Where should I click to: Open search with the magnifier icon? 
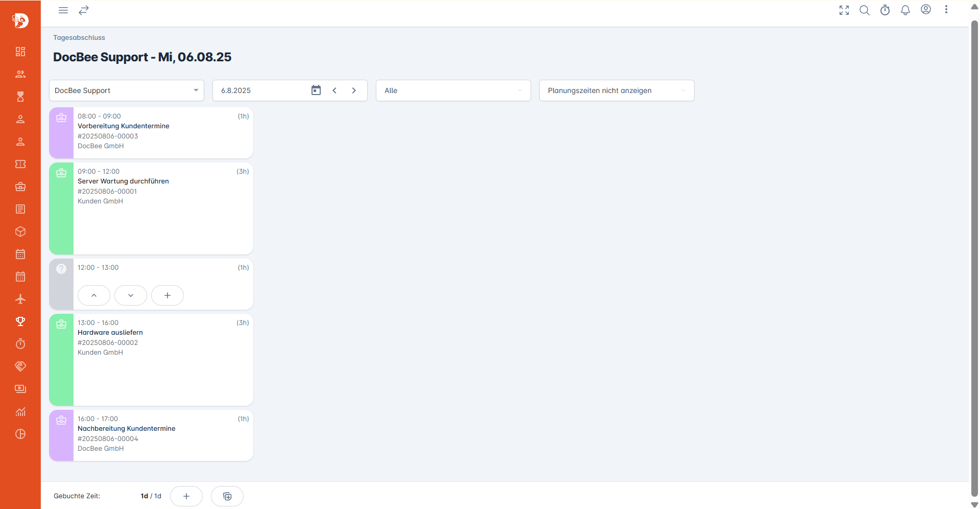[865, 10]
